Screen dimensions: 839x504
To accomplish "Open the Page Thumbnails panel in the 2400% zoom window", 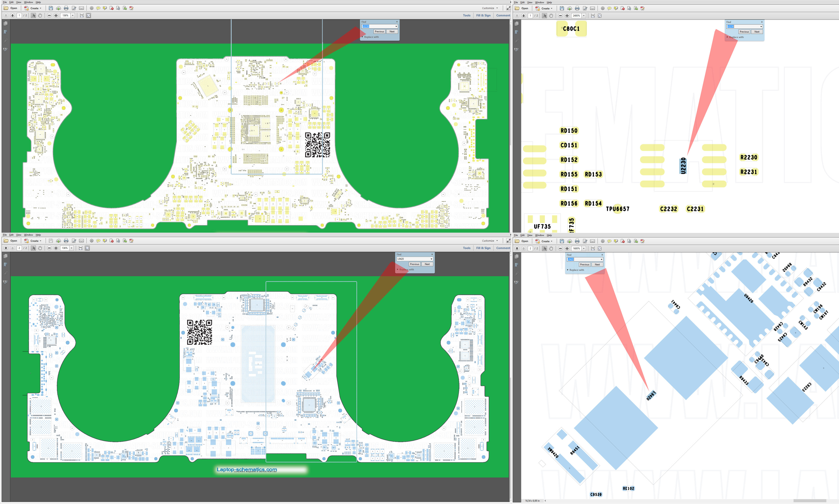I will pos(517,24).
